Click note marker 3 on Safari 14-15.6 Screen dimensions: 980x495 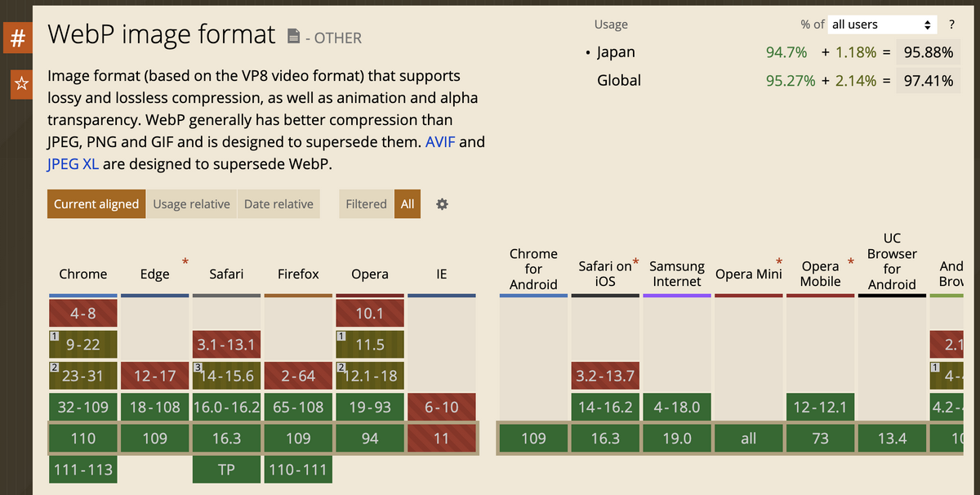tap(198, 367)
